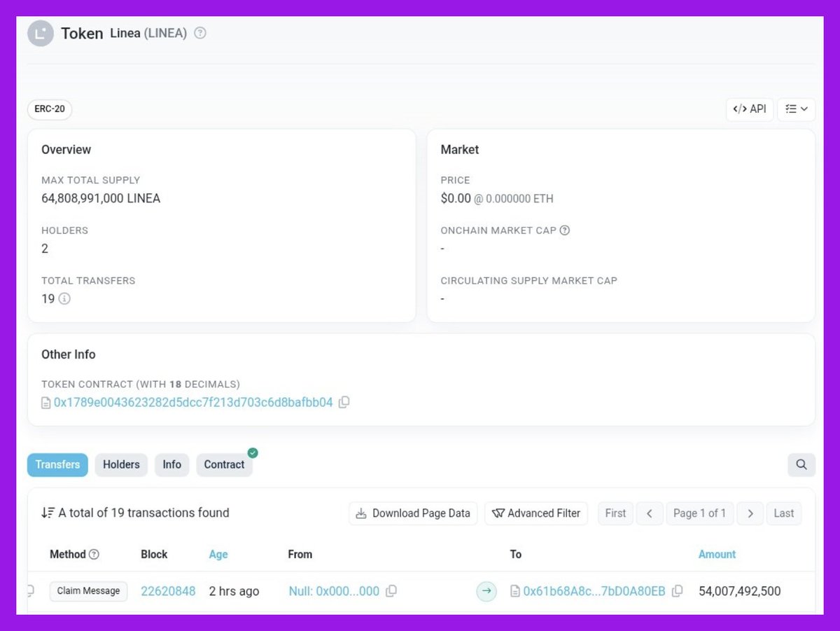Open the token contract address link
The width and height of the screenshot is (840, 631).
coord(193,403)
